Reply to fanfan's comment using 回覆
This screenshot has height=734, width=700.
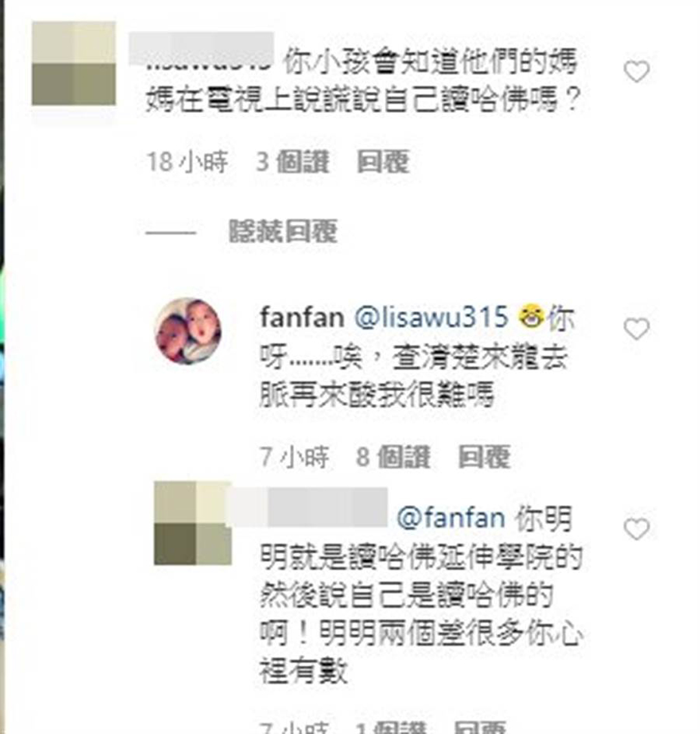(484, 456)
